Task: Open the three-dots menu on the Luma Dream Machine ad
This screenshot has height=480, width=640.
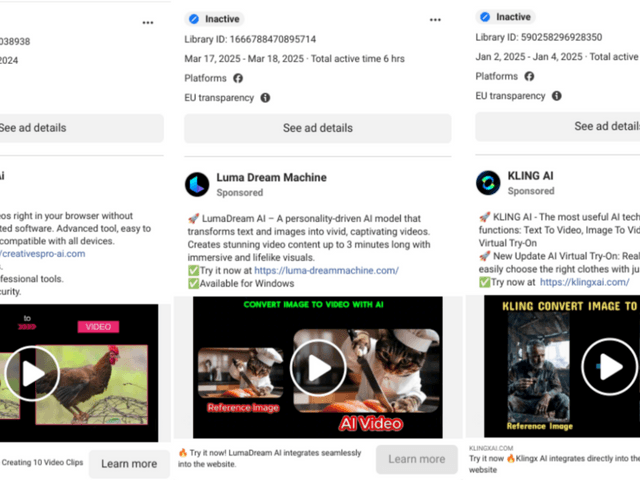Action: (435, 20)
